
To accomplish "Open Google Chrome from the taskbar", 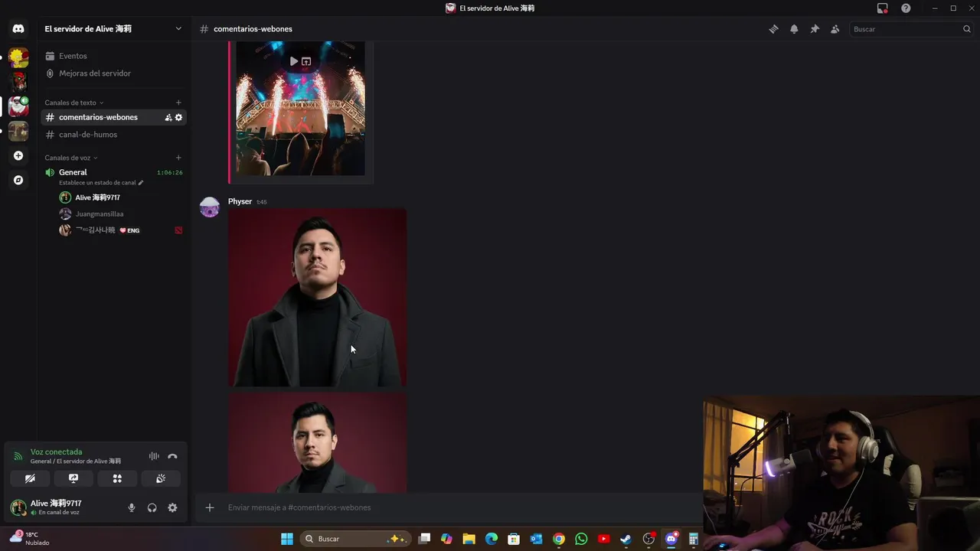I will [x=559, y=539].
